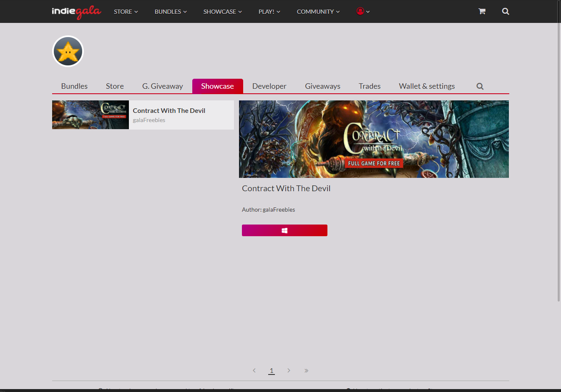Viewport: 561px width, 392px height.
Task: Jump to last page double arrow
Action: [x=306, y=370]
